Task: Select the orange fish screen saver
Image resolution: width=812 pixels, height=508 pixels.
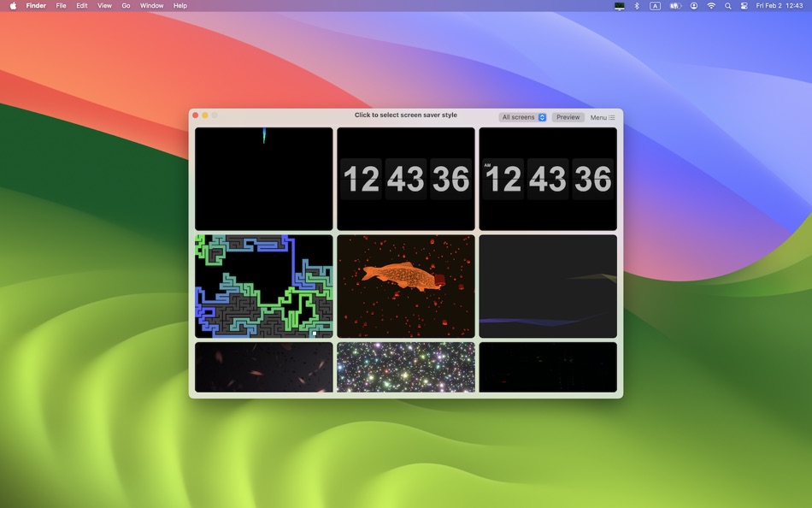Action: [x=406, y=286]
